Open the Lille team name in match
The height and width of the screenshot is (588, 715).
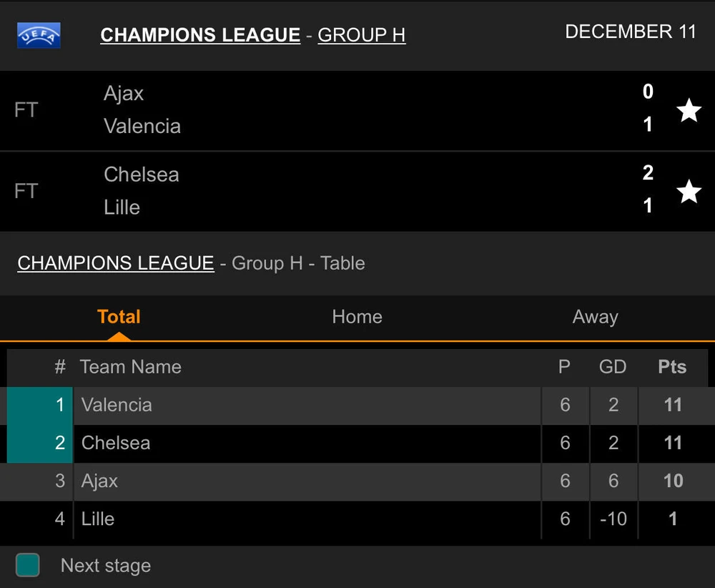[122, 207]
